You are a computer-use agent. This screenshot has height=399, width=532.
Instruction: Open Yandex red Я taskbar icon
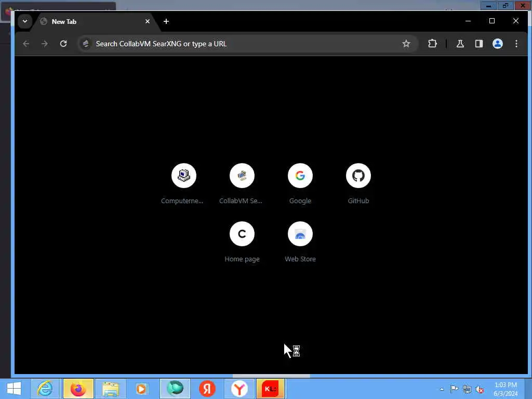(x=207, y=389)
